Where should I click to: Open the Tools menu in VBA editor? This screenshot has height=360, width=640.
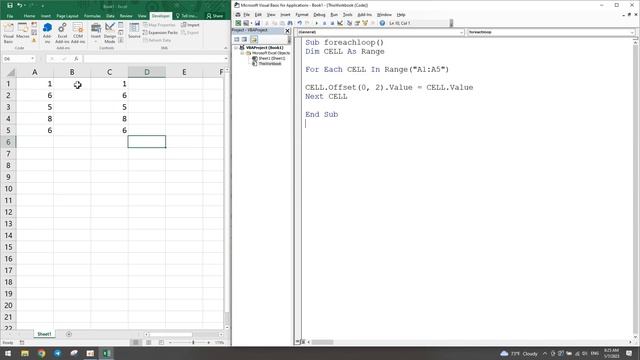347,15
